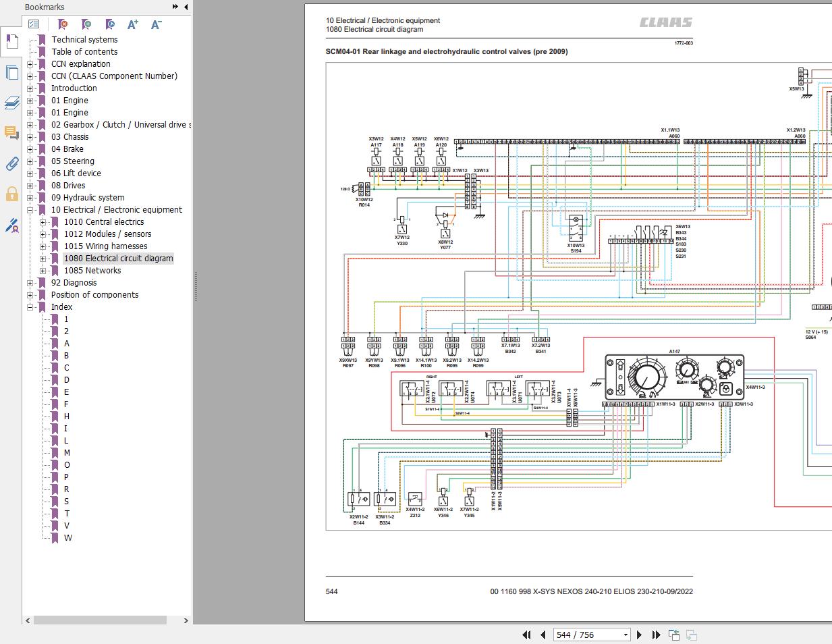Viewport: 832px width, 644px height.
Task: Collapse the Index bookmark tree
Action: click(30, 307)
